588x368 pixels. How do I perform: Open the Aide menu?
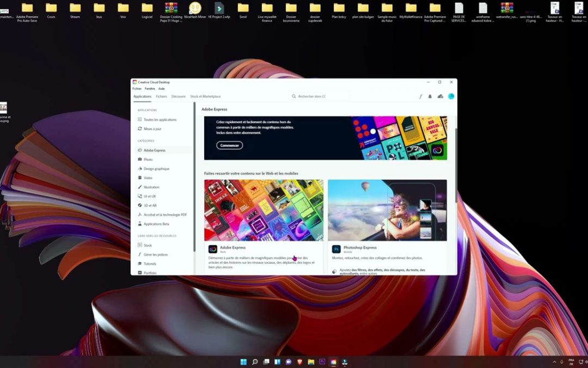[161, 89]
